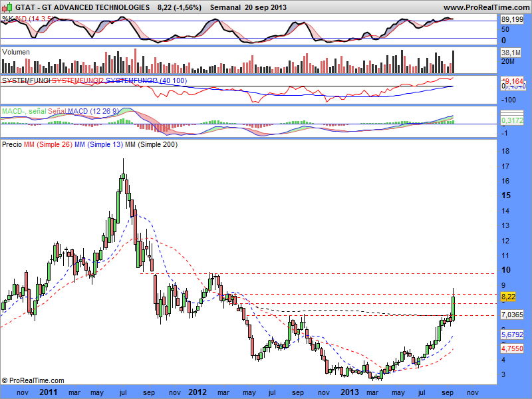Click the Precio label in price panel

tap(12, 144)
